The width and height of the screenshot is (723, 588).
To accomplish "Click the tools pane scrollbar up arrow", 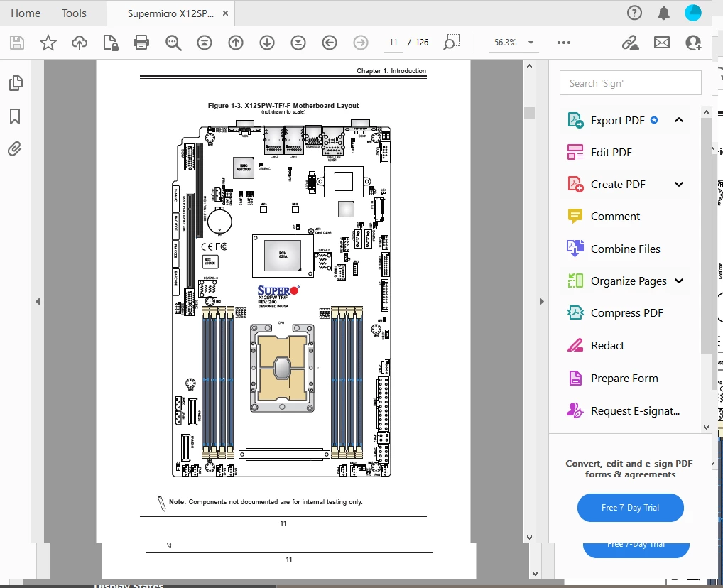I will [x=707, y=112].
